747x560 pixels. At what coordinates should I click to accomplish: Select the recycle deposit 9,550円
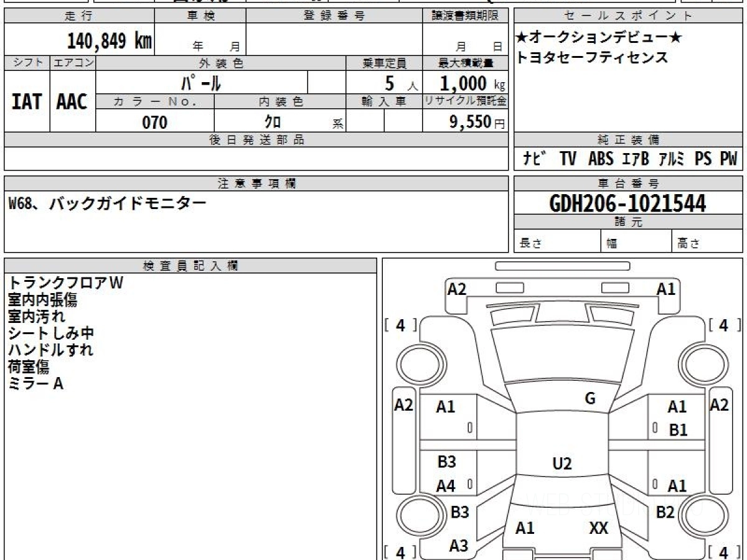tap(477, 122)
